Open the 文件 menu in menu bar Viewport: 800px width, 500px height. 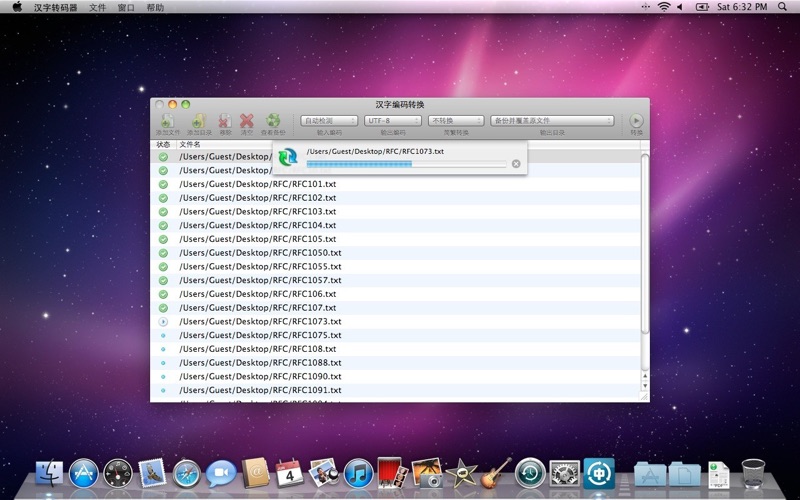pyautogui.click(x=97, y=7)
